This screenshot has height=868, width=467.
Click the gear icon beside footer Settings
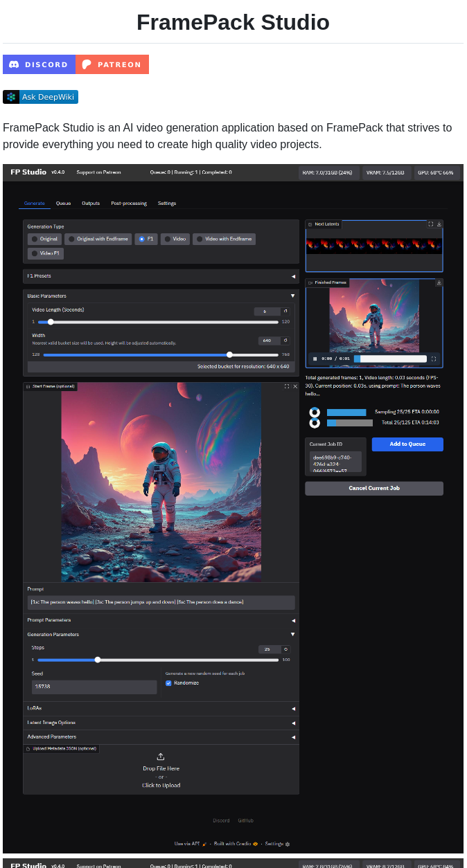(x=288, y=844)
